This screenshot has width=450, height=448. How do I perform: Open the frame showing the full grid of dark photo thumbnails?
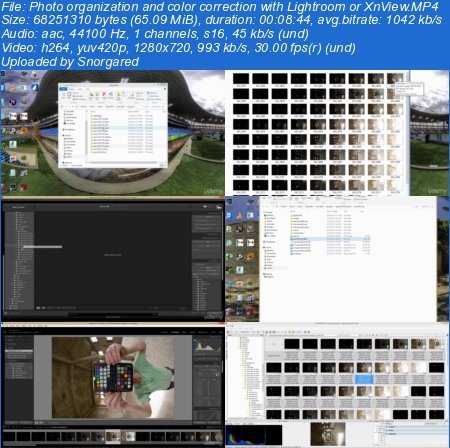pyautogui.click(x=337, y=133)
